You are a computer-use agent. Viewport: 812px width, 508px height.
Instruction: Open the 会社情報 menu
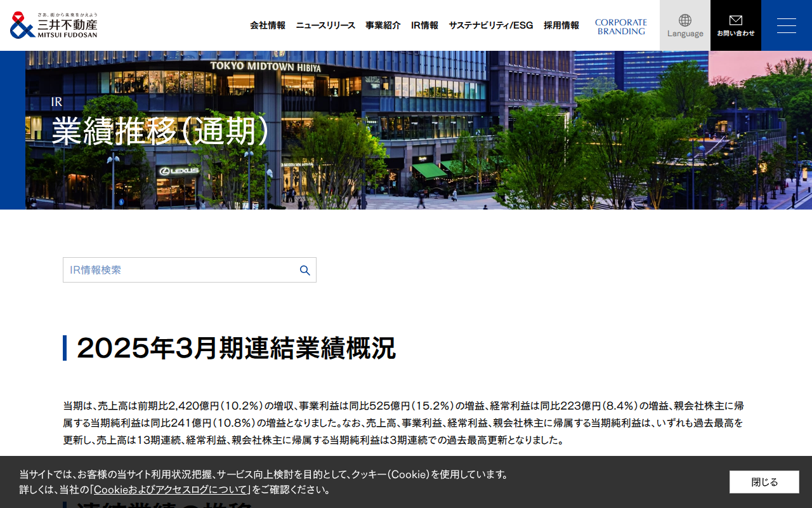268,25
